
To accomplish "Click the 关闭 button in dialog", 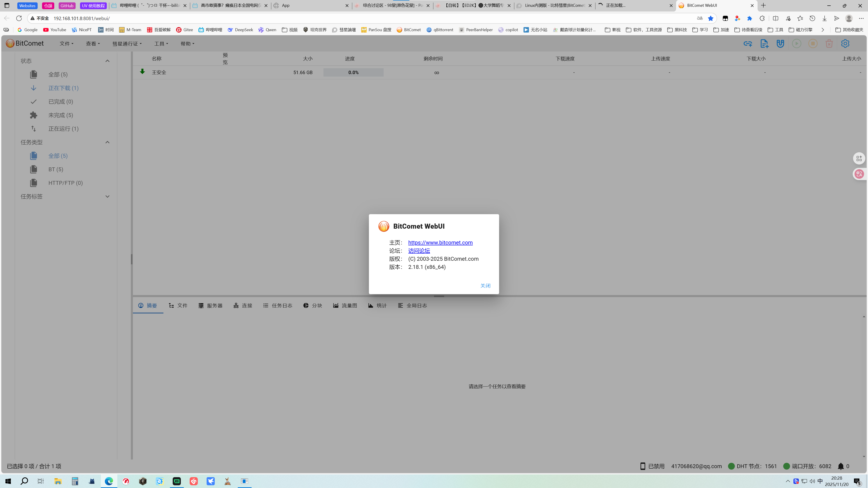I will [x=485, y=286].
